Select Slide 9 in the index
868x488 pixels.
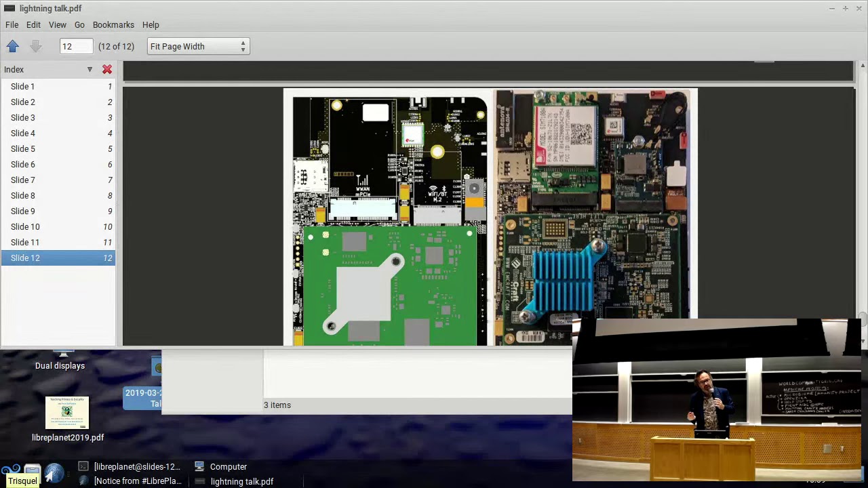[x=58, y=211]
